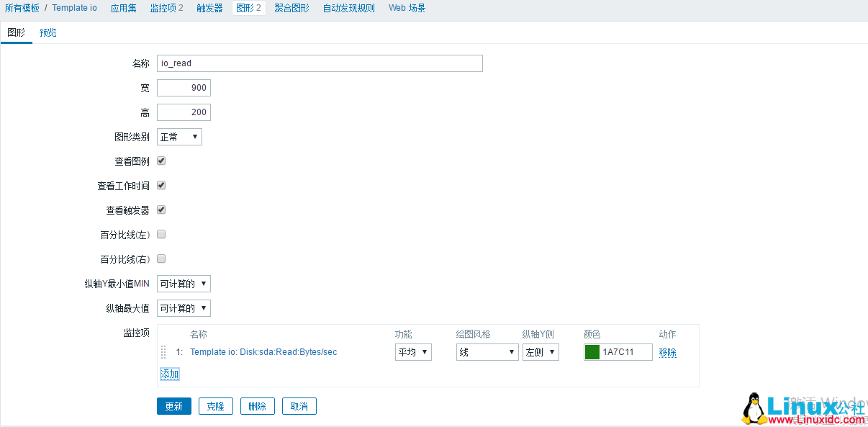Open the 图形类别 dropdown showing 正常
868x427 pixels.
click(178, 136)
